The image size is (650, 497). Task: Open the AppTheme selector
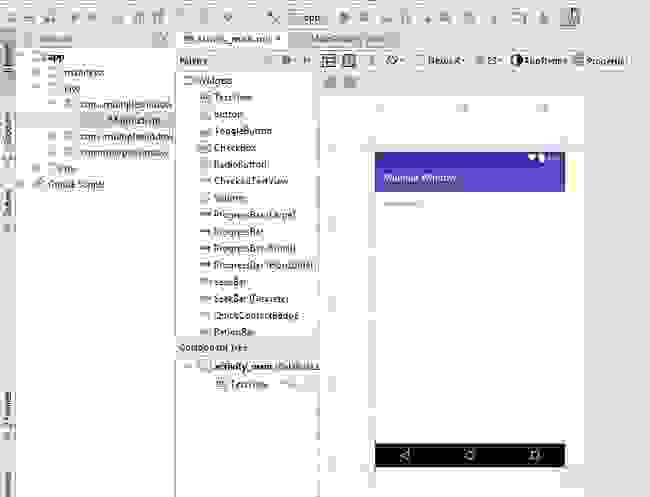point(539,61)
